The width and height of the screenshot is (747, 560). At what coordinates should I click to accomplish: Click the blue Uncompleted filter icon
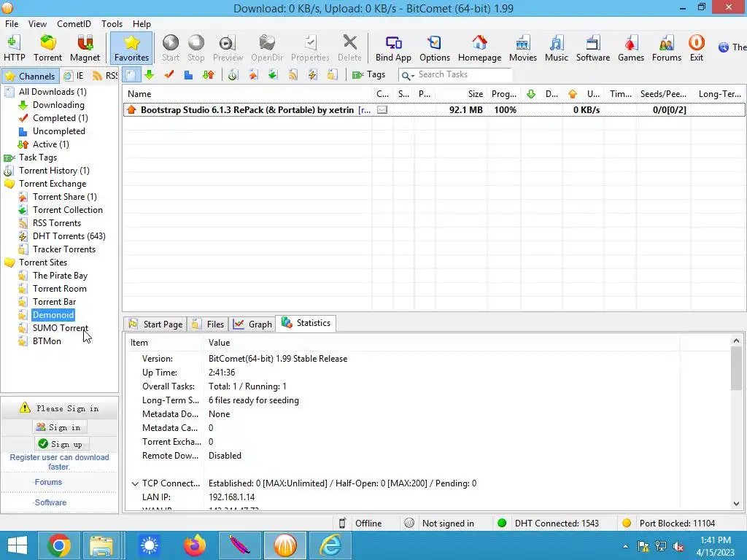[189, 75]
